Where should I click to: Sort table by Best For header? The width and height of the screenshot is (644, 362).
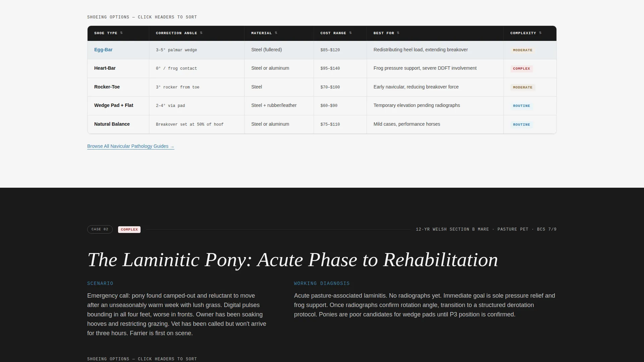(435, 33)
